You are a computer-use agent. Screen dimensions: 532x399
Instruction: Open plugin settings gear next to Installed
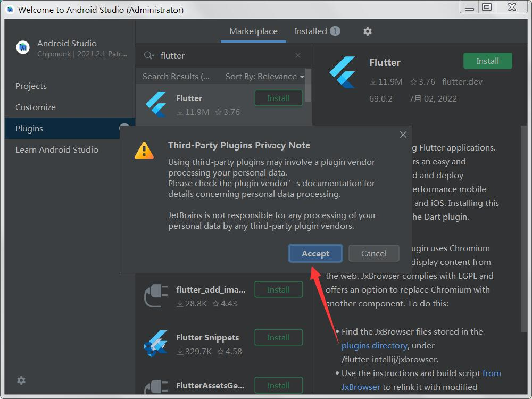coord(368,31)
